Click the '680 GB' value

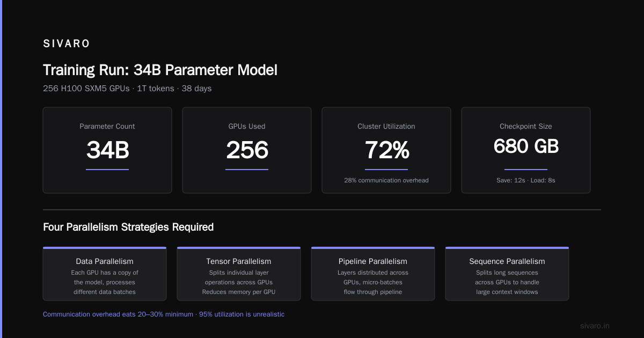[x=526, y=146]
